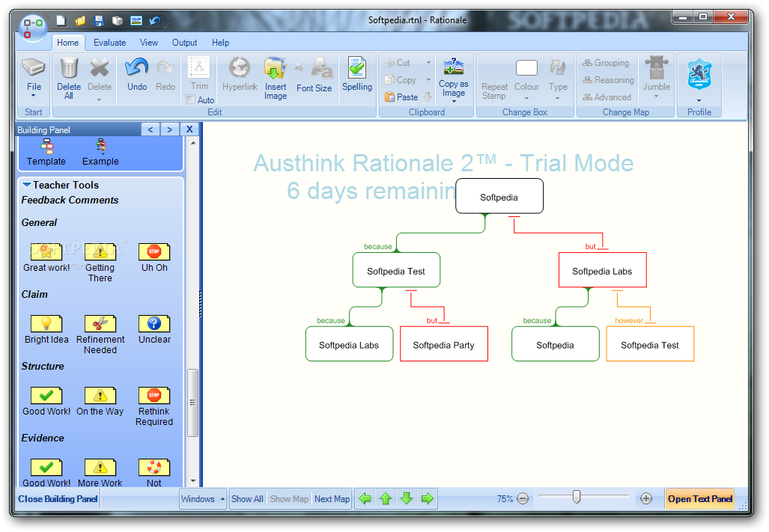Click the Trim map icon
769x532 pixels.
(199, 67)
